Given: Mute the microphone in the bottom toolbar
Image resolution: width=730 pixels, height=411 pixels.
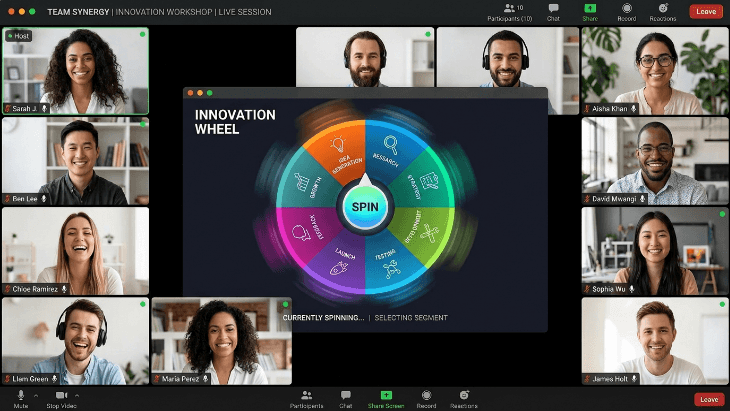Looking at the screenshot, I should [x=20, y=399].
